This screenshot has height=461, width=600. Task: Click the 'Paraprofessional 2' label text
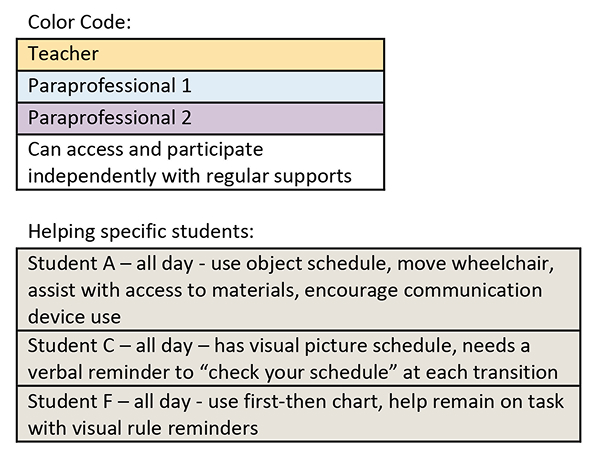click(x=109, y=118)
